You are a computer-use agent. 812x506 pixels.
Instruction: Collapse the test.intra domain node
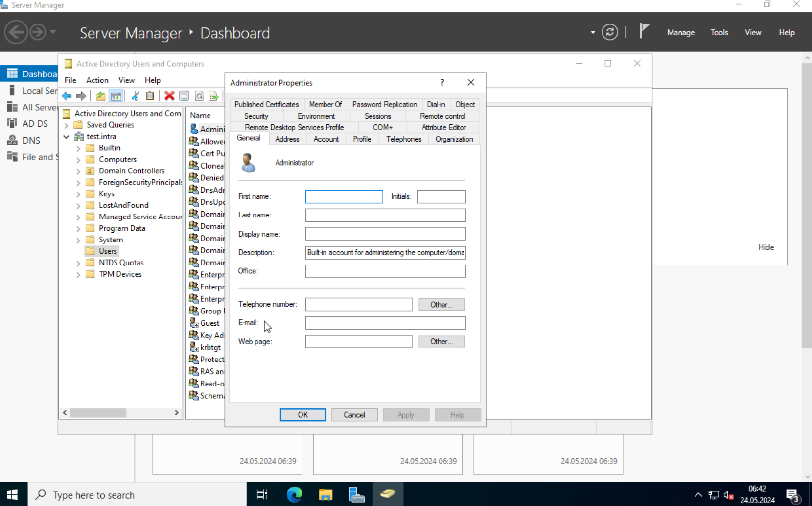67,137
